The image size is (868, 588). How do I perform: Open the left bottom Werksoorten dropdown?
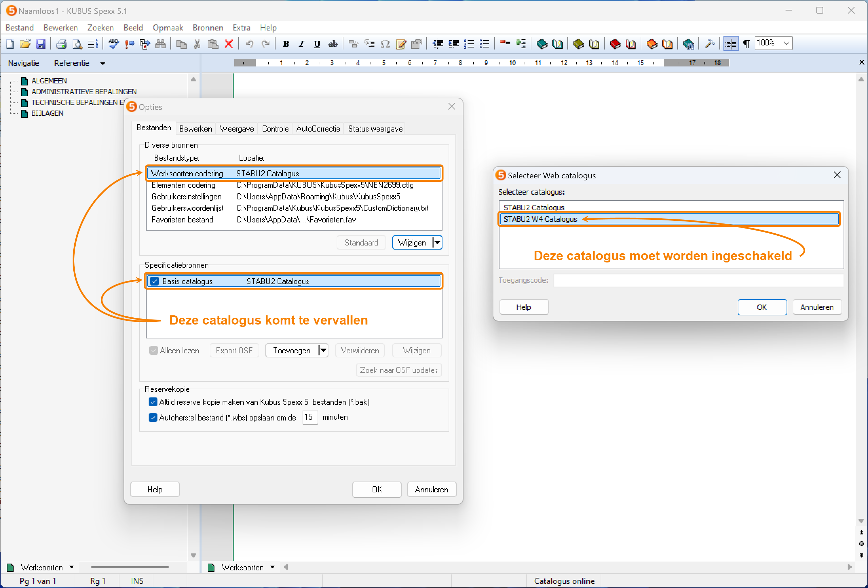(71, 567)
